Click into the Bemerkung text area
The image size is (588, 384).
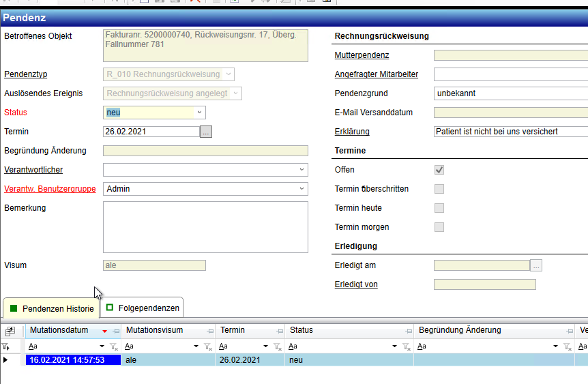click(205, 226)
